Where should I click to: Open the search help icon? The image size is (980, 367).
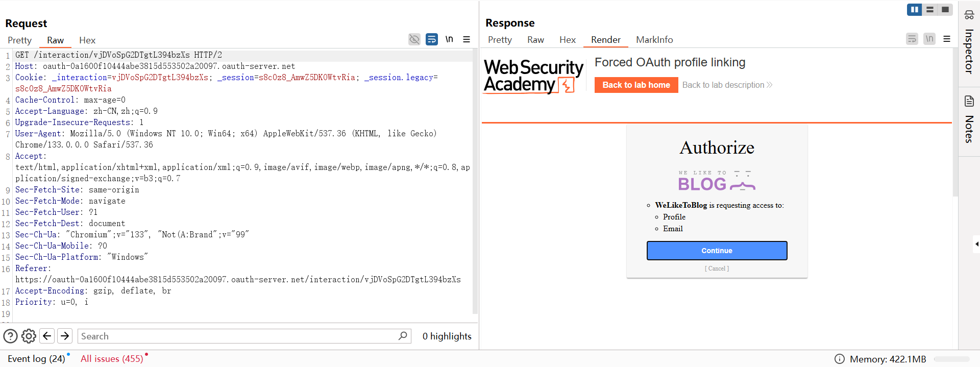click(x=10, y=336)
